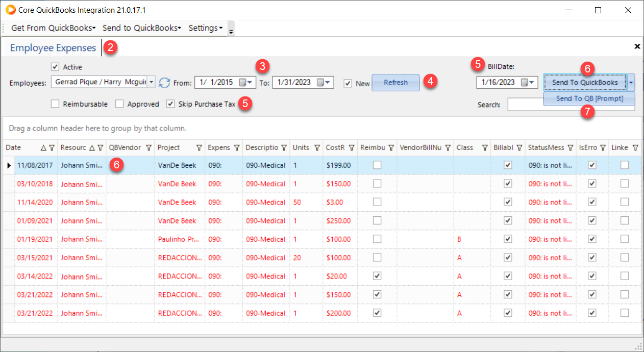The image size is (644, 352).
Task: Enable the Reimbursable filter checkbox
Action: (55, 104)
